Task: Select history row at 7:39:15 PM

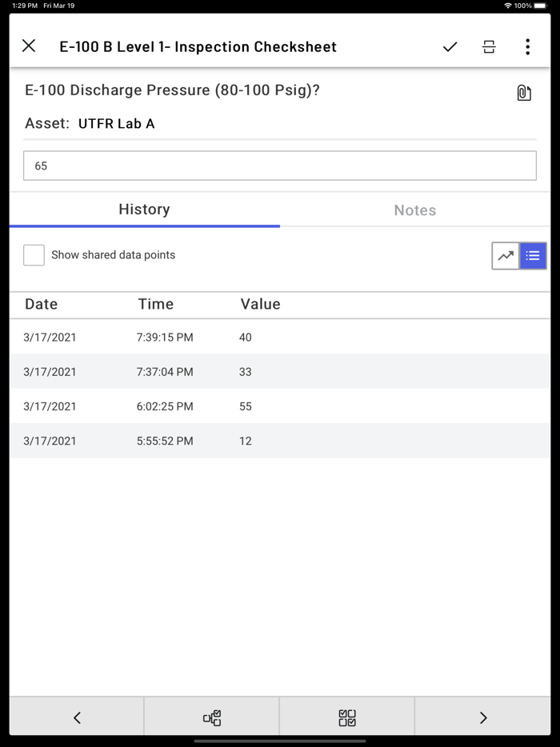Action: (280, 337)
